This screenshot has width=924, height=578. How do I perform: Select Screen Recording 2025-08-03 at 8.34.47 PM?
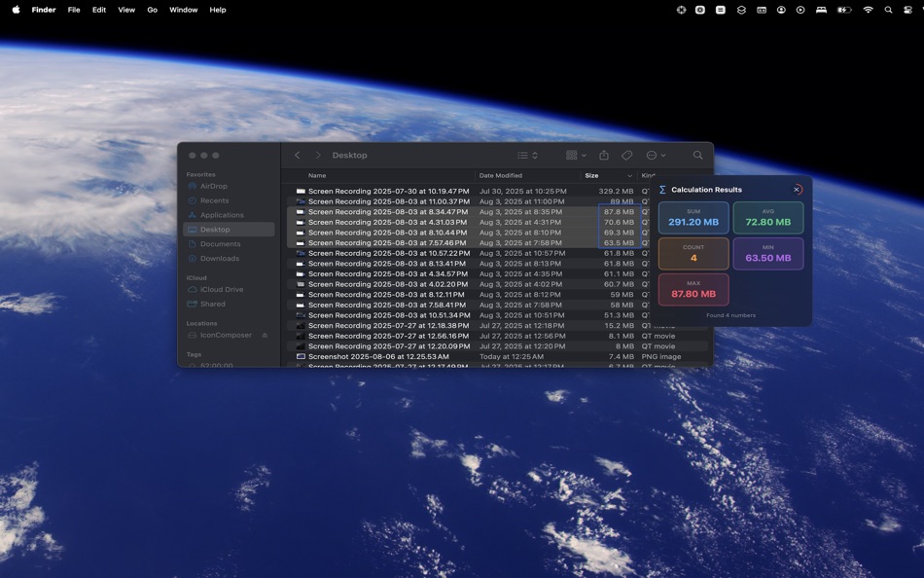coord(387,212)
